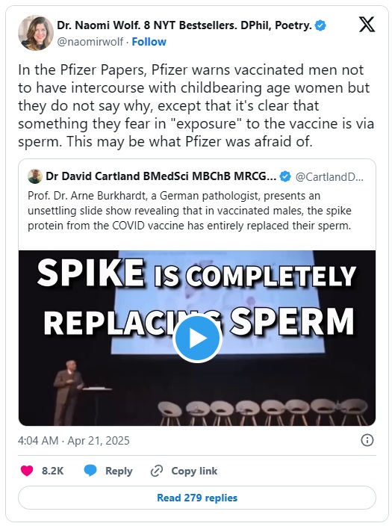The height and width of the screenshot is (532, 392).
Task: Follow the @naomirwolf account
Action: pyautogui.click(x=149, y=42)
